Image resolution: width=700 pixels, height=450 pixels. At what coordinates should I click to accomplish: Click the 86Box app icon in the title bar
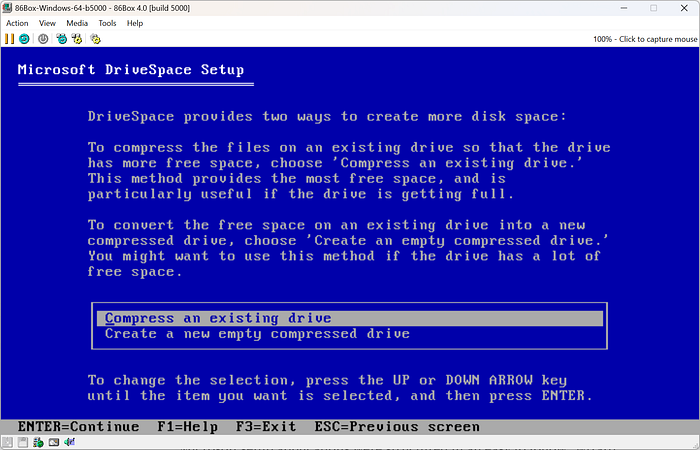click(7, 8)
